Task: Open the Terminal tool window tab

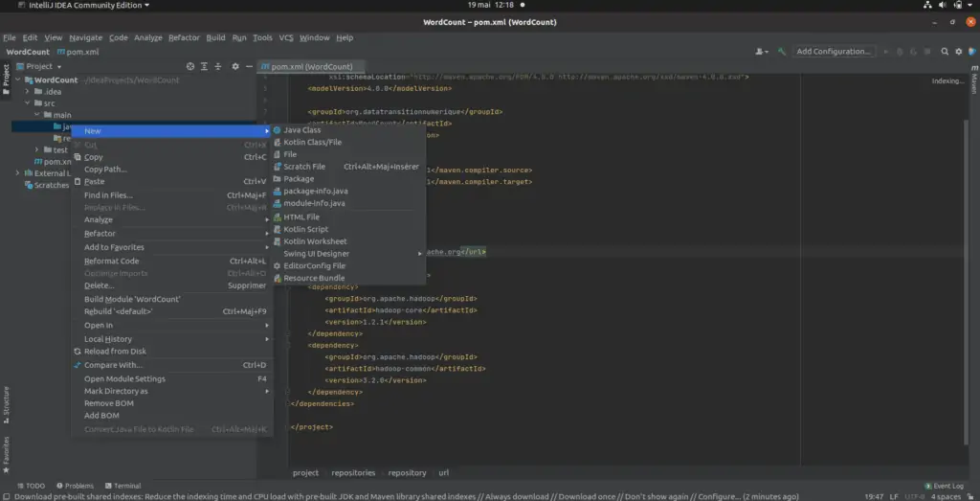Action: pyautogui.click(x=122, y=486)
